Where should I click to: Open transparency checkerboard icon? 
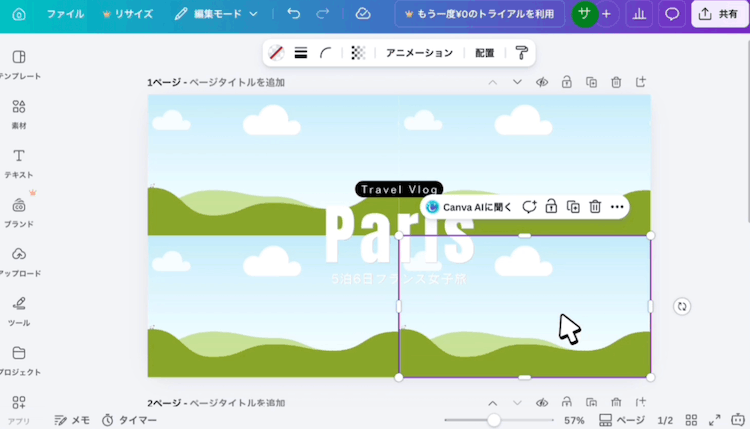[x=358, y=53]
